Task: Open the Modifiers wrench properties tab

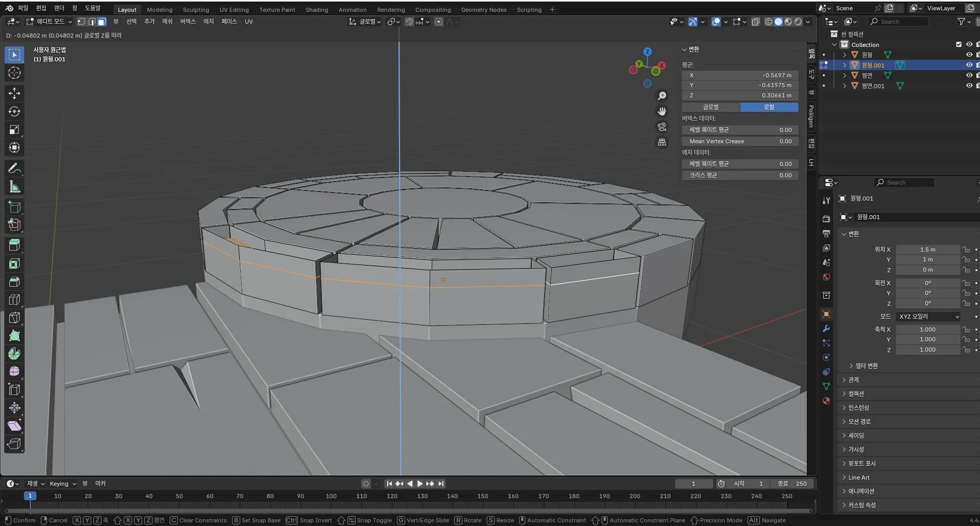Action: pos(826,328)
